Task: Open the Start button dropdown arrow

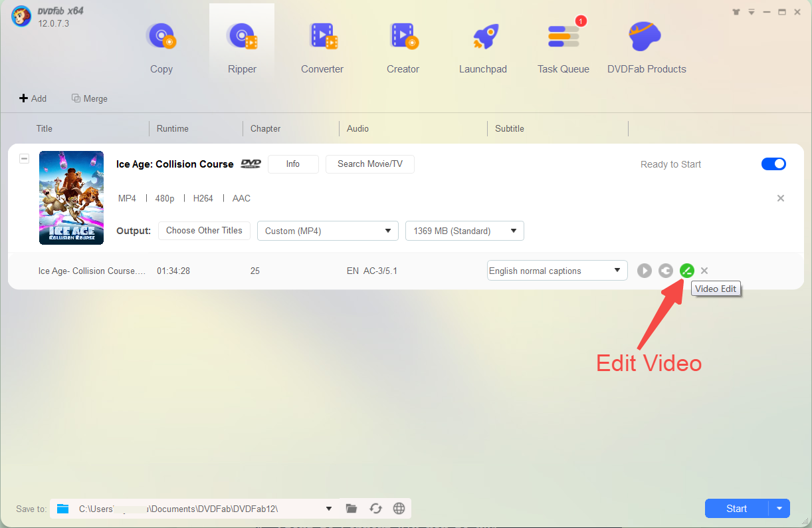Action: [779, 509]
